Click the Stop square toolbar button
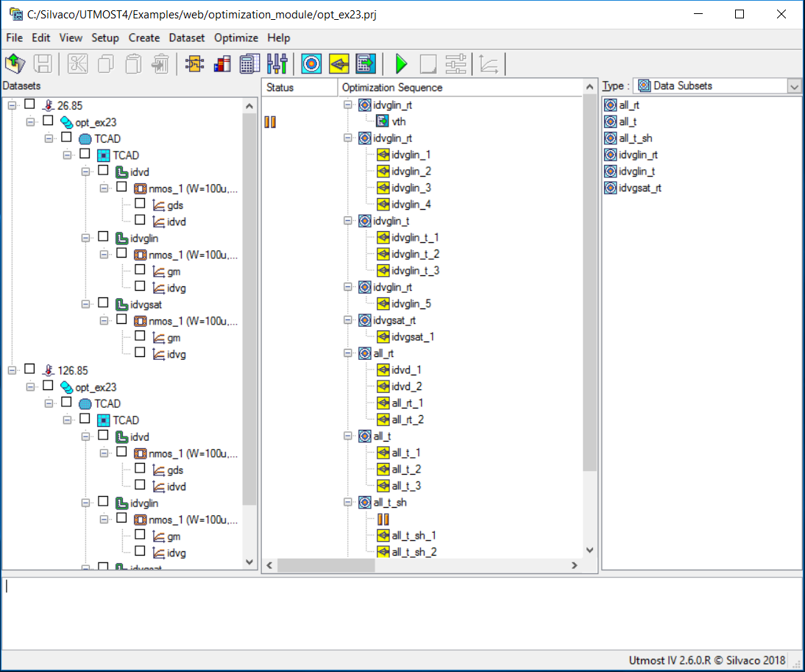Image resolution: width=805 pixels, height=672 pixels. pyautogui.click(x=428, y=63)
